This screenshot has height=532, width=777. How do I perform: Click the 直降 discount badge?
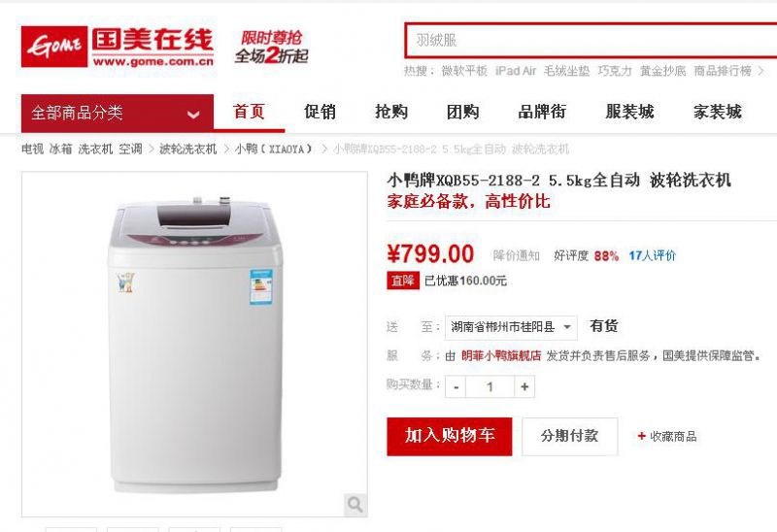(x=403, y=281)
